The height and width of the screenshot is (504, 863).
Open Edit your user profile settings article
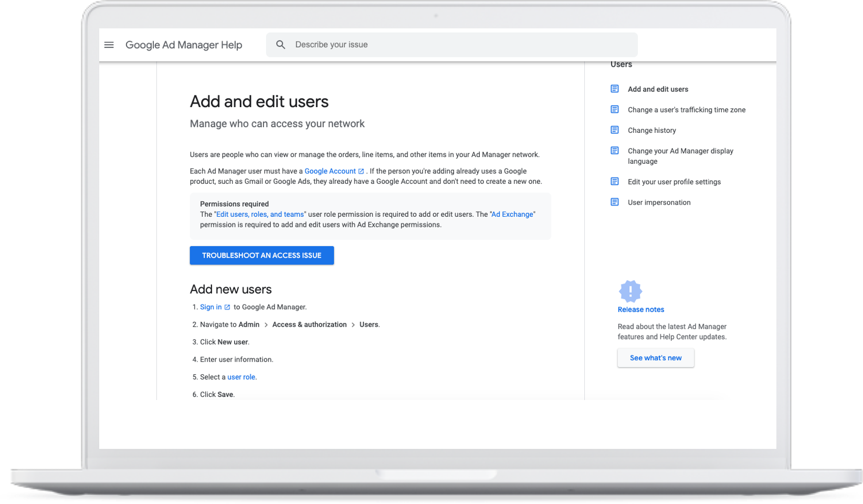[674, 182]
